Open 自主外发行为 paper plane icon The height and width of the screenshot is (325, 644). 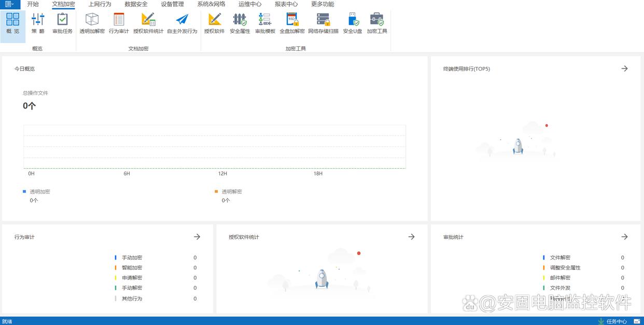(x=182, y=20)
